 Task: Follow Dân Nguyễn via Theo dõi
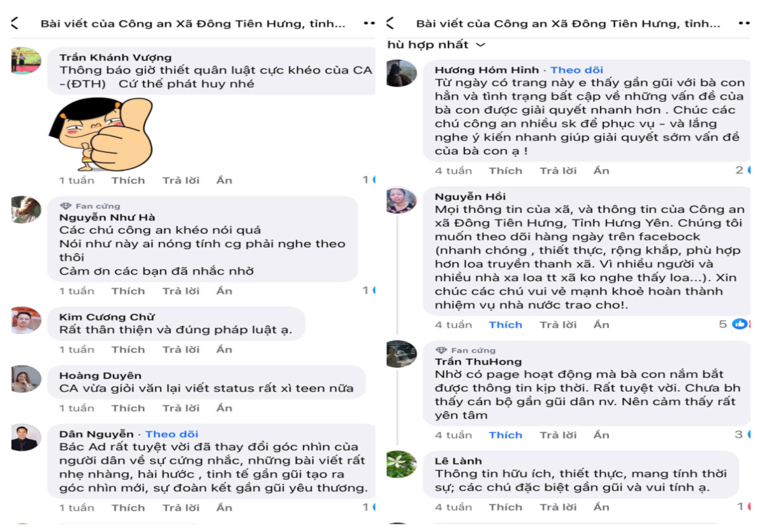click(x=172, y=435)
